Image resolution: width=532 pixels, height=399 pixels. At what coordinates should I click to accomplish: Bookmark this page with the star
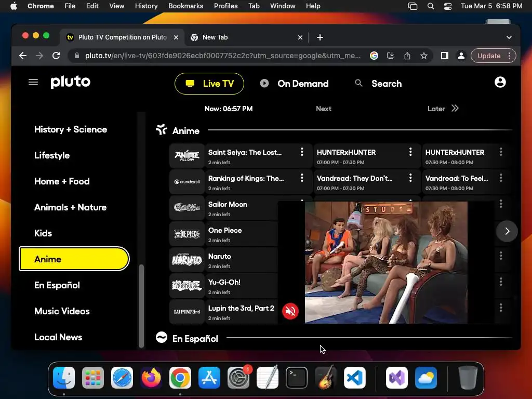(x=424, y=56)
